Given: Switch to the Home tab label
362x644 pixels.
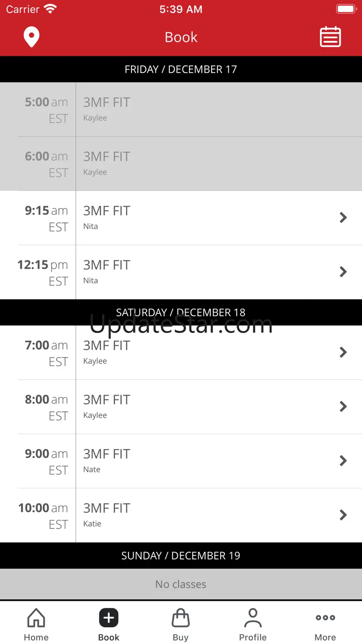Looking at the screenshot, I should tap(36, 637).
